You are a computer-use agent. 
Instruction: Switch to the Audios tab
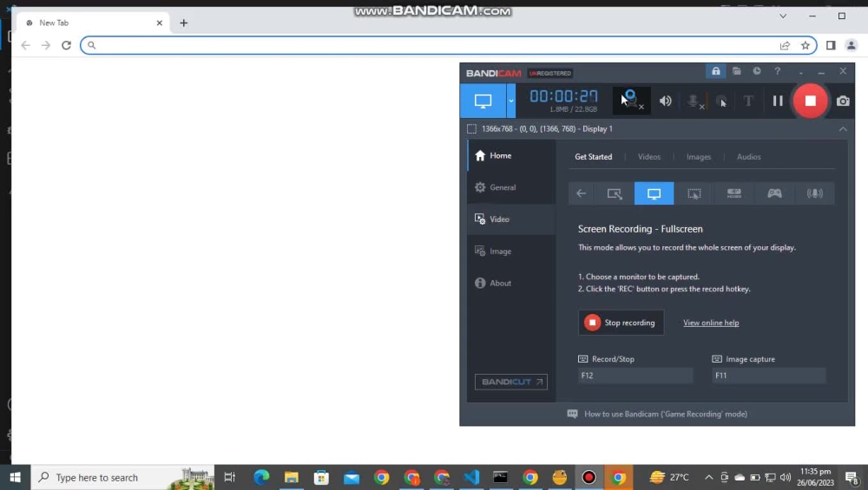coord(748,157)
